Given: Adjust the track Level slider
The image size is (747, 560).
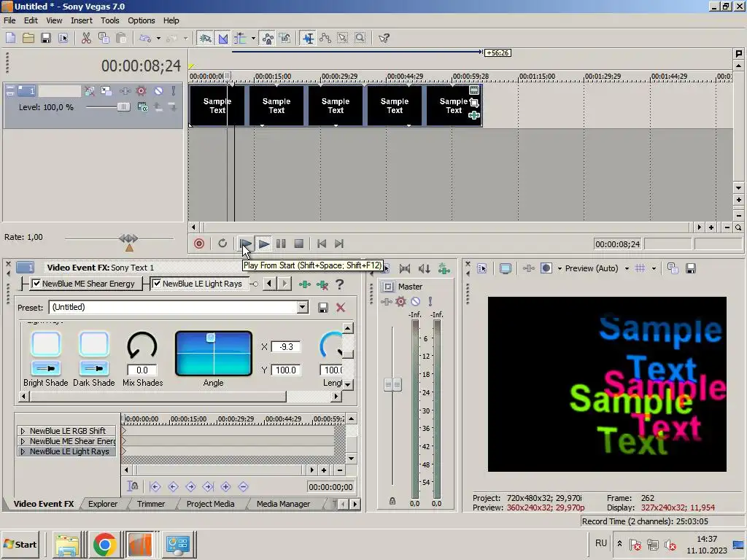Looking at the screenshot, I should pos(123,107).
